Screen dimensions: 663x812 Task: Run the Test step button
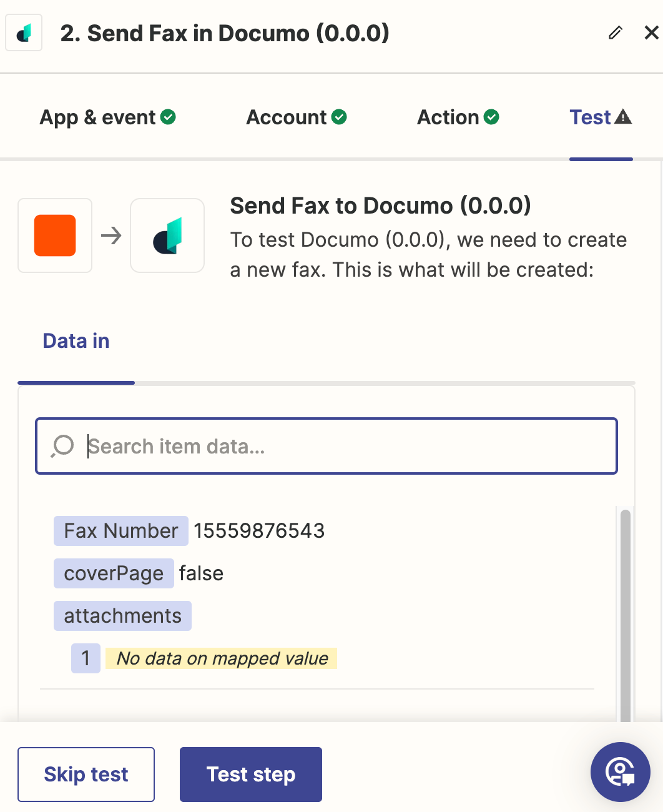(251, 775)
